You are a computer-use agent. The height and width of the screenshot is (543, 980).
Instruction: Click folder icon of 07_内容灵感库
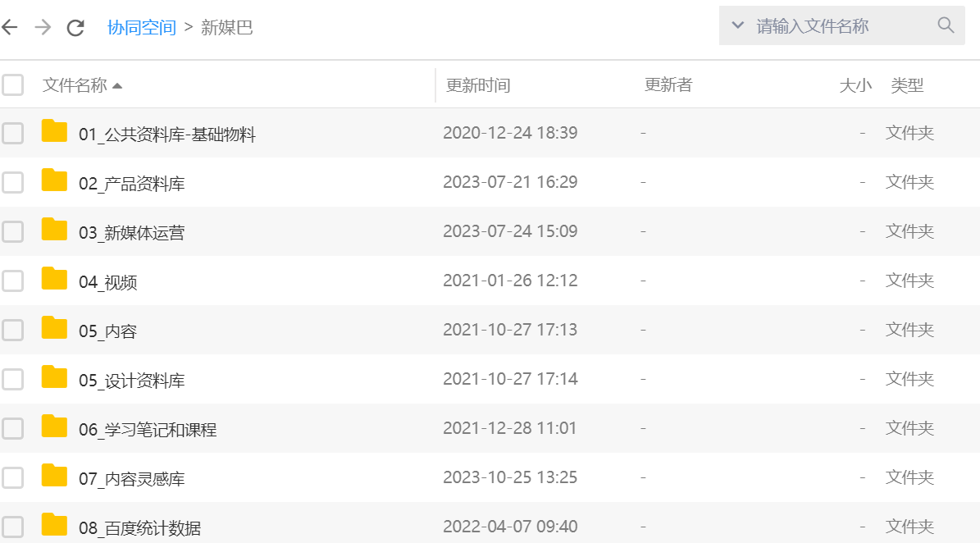54,477
